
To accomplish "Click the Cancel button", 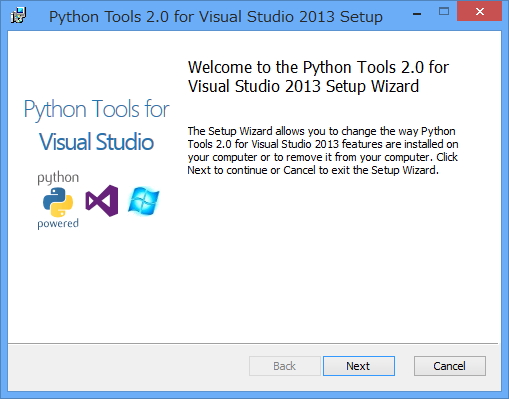I will 450,366.
